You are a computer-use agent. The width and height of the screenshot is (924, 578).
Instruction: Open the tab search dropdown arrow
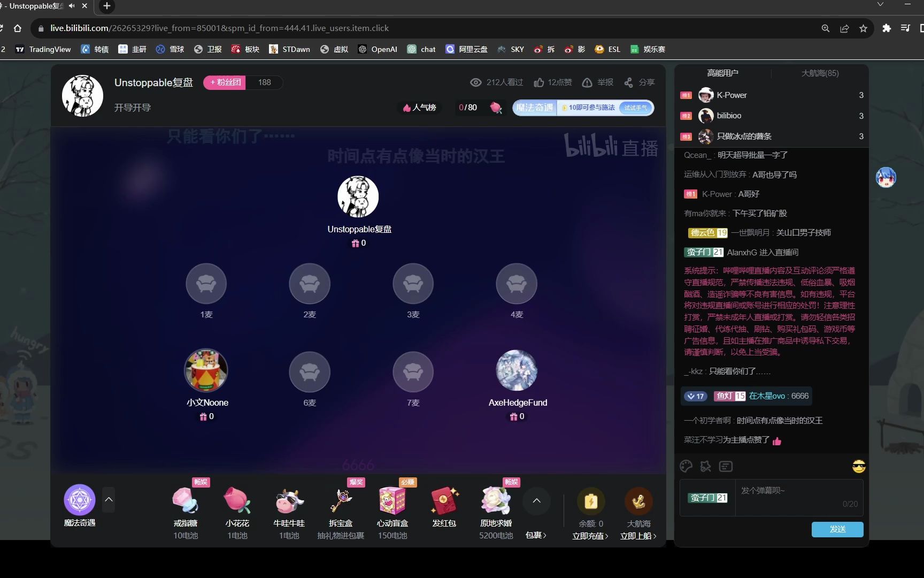pyautogui.click(x=880, y=4)
